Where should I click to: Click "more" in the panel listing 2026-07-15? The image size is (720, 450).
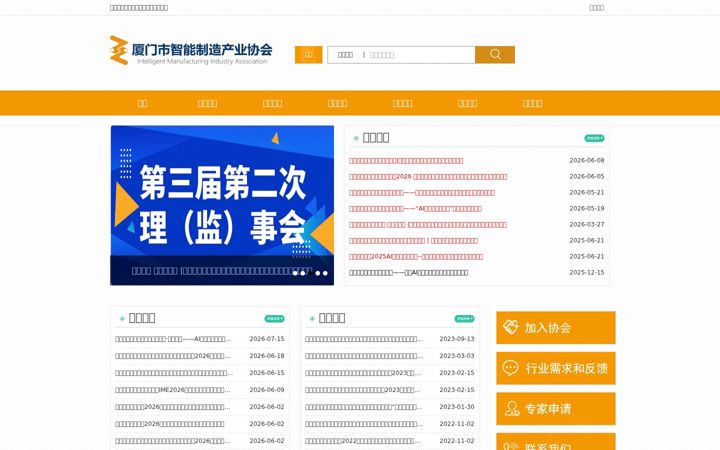(x=274, y=318)
